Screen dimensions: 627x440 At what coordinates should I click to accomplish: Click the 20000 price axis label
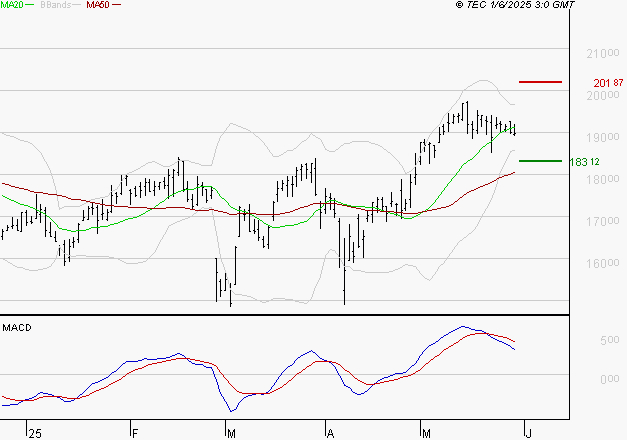[x=603, y=95]
